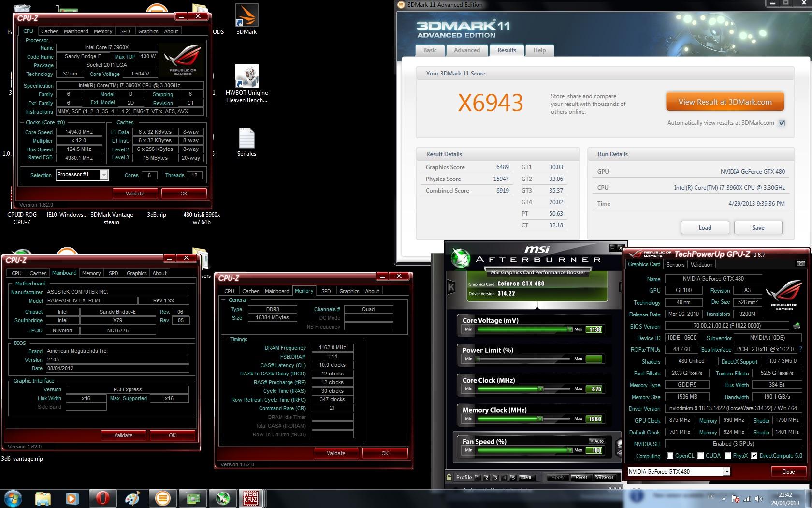Viewport: 812px width, 508px height.
Task: Open Paint from the taskbar
Action: click(x=132, y=498)
